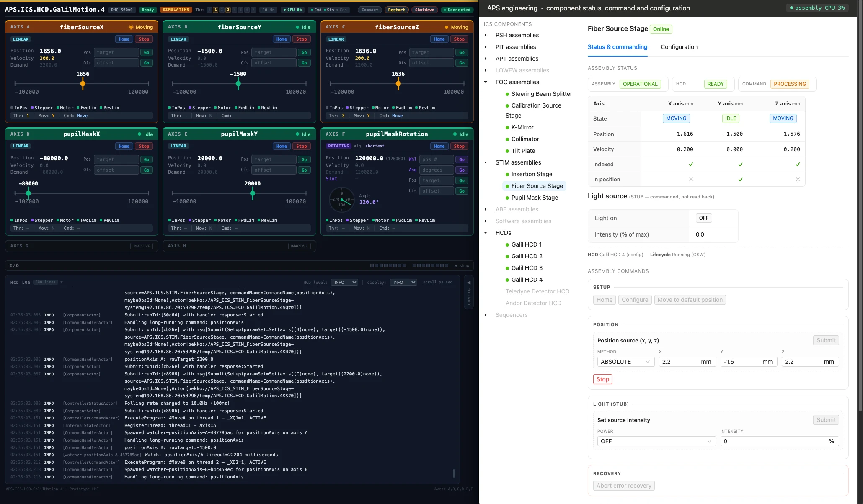This screenshot has height=504, width=863.
Task: Click the fiberSourceZ offset input field
Action: point(431,63)
